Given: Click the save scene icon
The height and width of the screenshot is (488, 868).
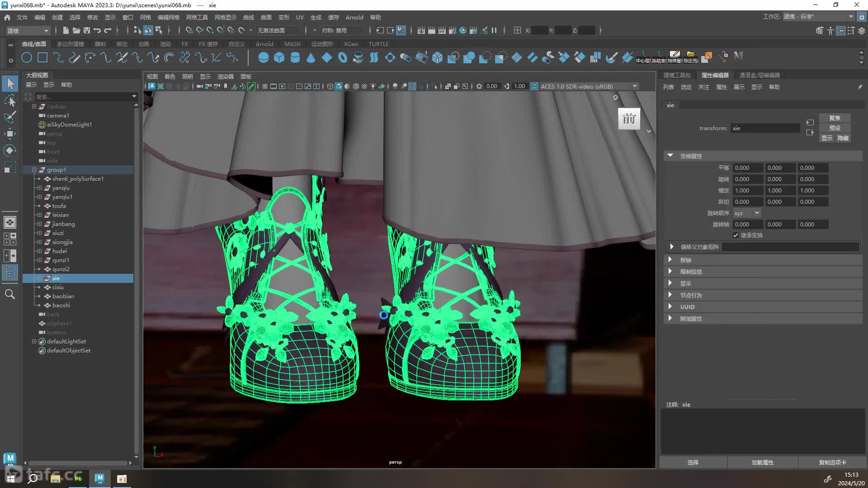Looking at the screenshot, I should [87, 30].
